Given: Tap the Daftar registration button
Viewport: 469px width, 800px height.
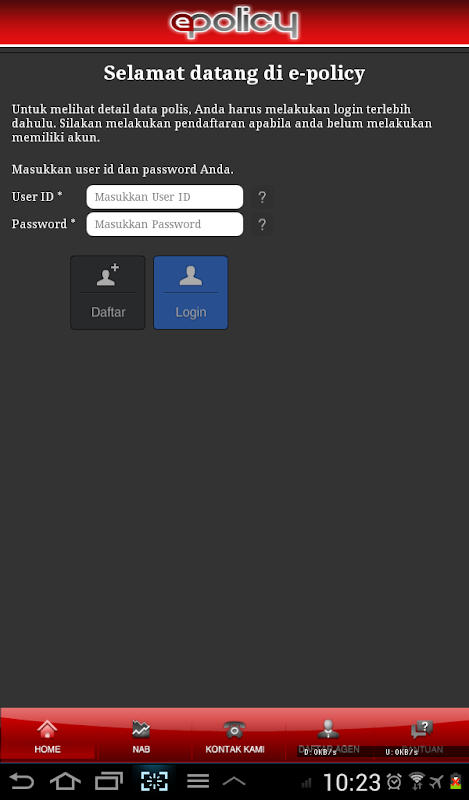Looking at the screenshot, I should coord(108,292).
